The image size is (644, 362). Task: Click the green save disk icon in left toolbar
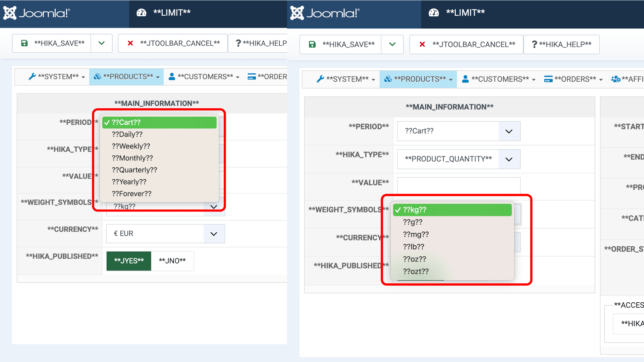point(24,43)
